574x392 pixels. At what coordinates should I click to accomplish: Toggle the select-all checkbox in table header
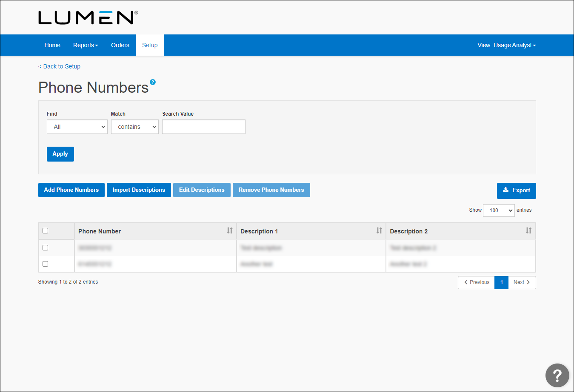(46, 231)
